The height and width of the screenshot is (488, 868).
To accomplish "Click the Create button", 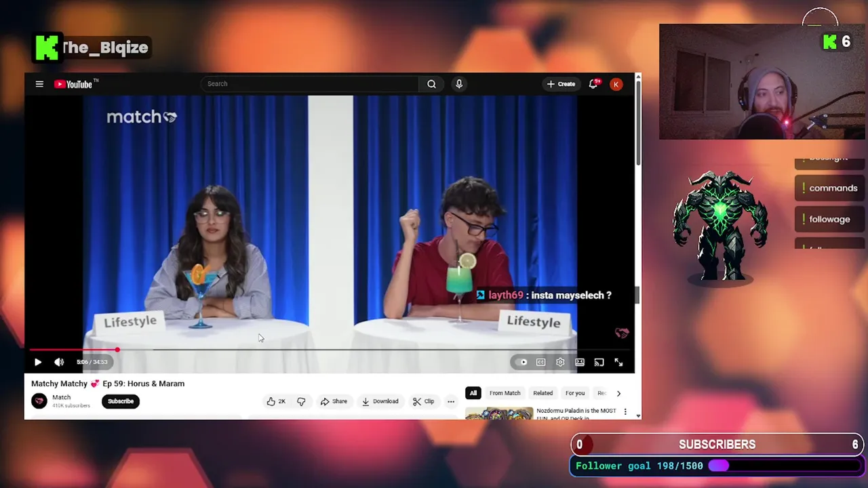I will click(561, 84).
